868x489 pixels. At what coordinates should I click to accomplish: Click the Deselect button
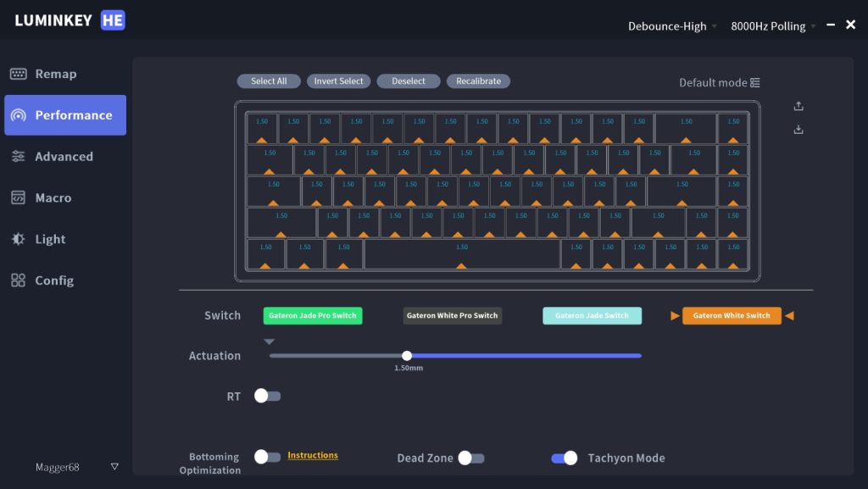pyautogui.click(x=409, y=81)
